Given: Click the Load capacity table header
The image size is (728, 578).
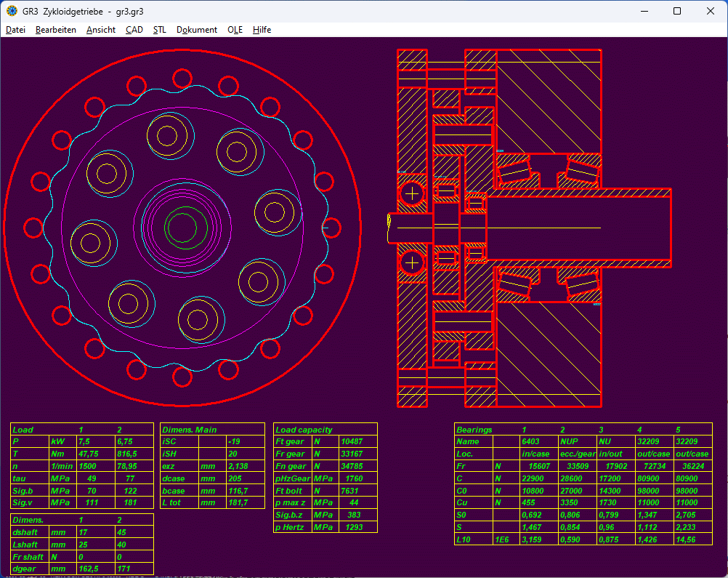Looking at the screenshot, I should point(304,430).
